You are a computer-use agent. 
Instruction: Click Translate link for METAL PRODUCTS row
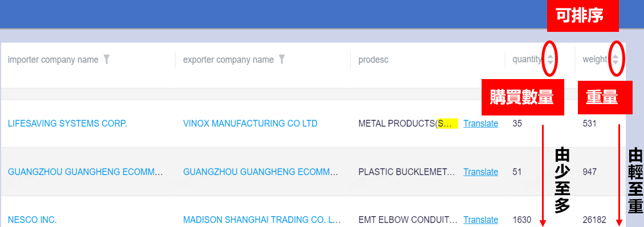pyautogui.click(x=480, y=123)
